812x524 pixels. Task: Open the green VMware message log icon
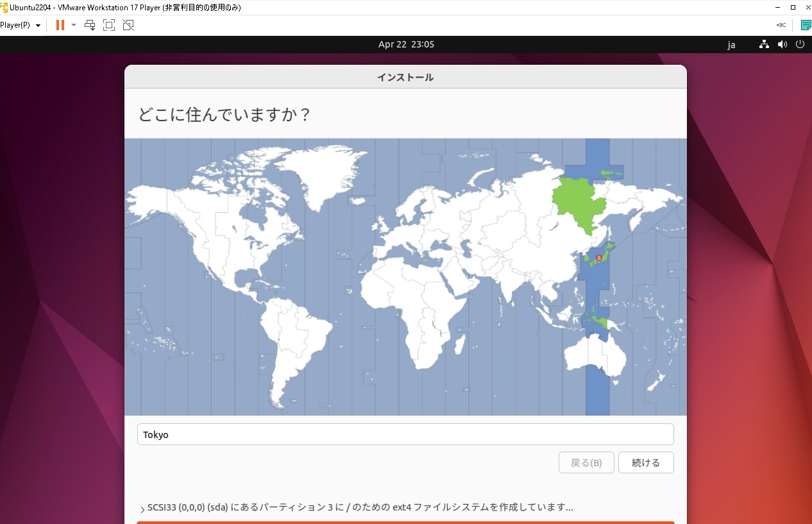pyautogui.click(x=806, y=24)
